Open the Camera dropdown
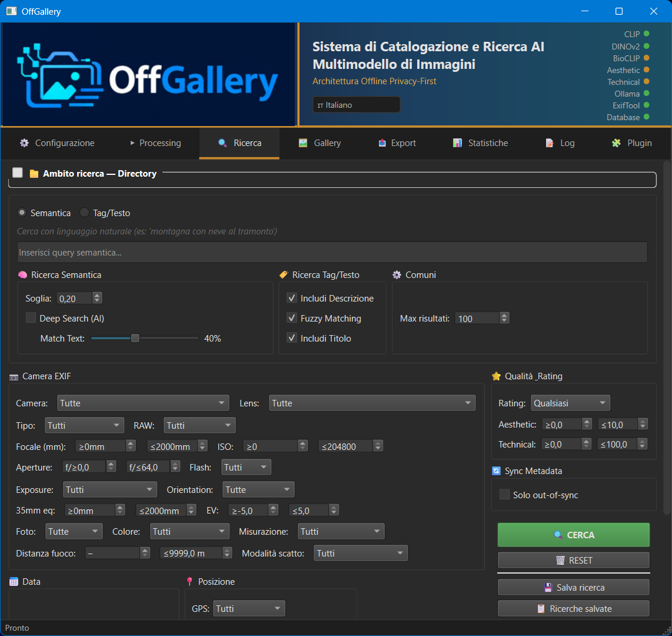Viewport: 672px width, 636px height. [143, 403]
